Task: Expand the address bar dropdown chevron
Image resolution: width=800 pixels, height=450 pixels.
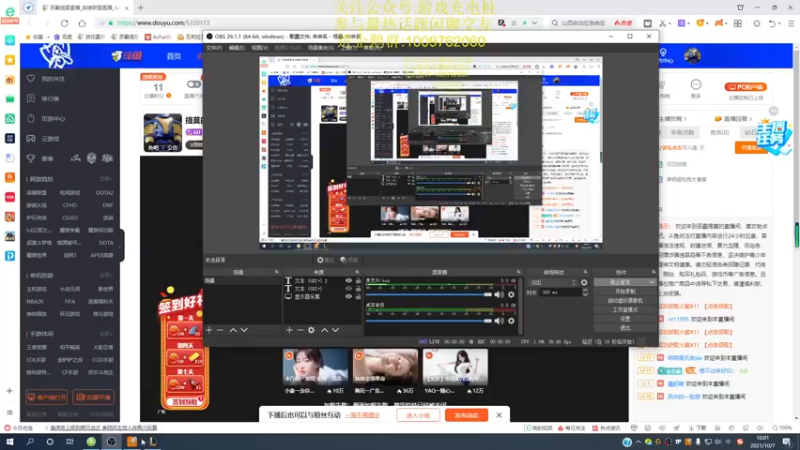Action: pyautogui.click(x=534, y=23)
